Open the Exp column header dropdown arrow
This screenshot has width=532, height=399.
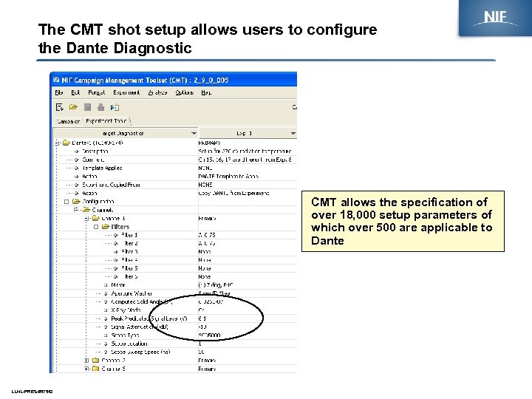[x=293, y=133]
